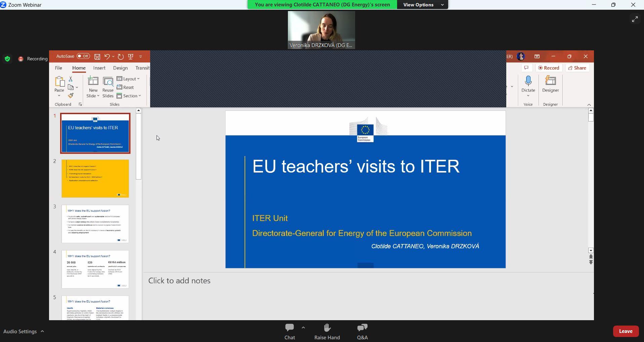Open the Transitions ribbon tab
Viewport: 644px width, 342px height.
(142, 68)
